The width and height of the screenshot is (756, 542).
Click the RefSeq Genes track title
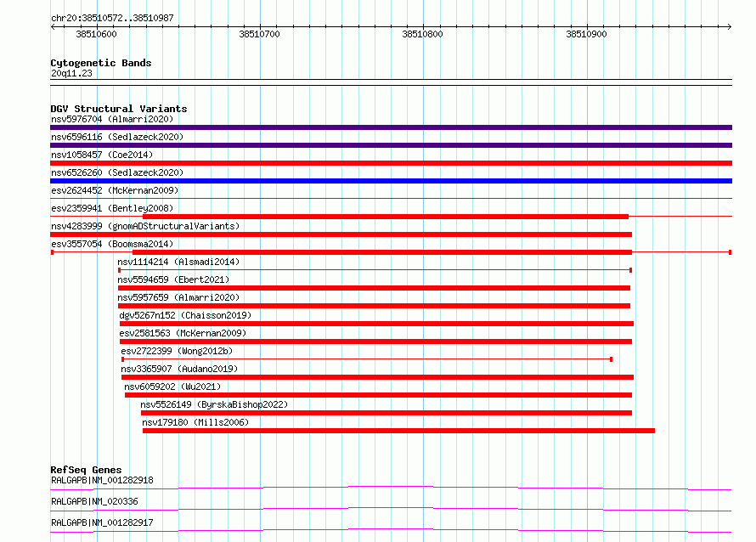point(87,470)
